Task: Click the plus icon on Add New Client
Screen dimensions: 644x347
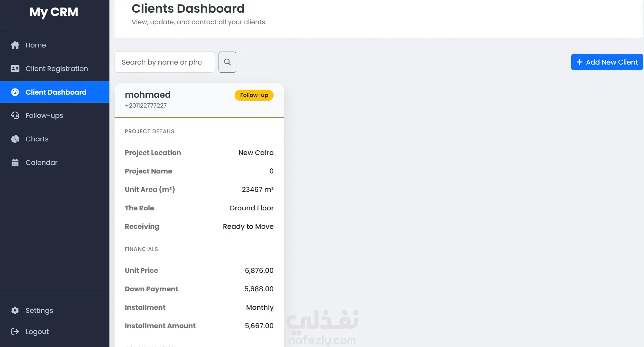Action: coord(579,62)
